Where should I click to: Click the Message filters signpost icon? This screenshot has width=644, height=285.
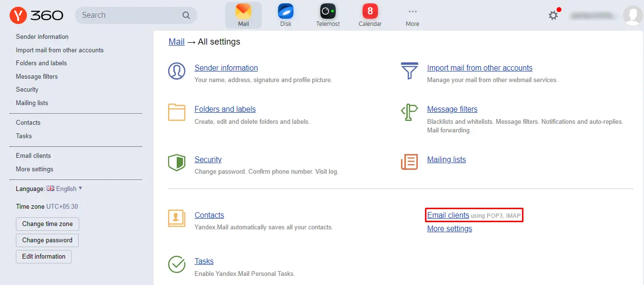coord(409,113)
